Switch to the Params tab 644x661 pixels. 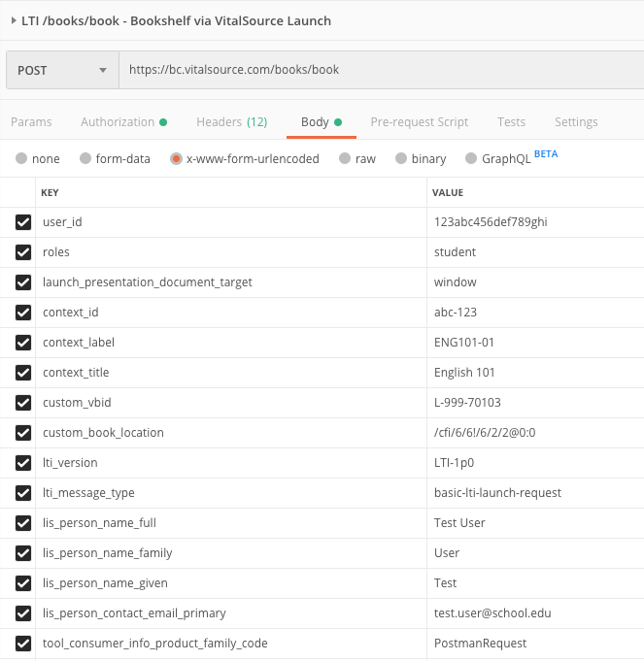click(31, 122)
